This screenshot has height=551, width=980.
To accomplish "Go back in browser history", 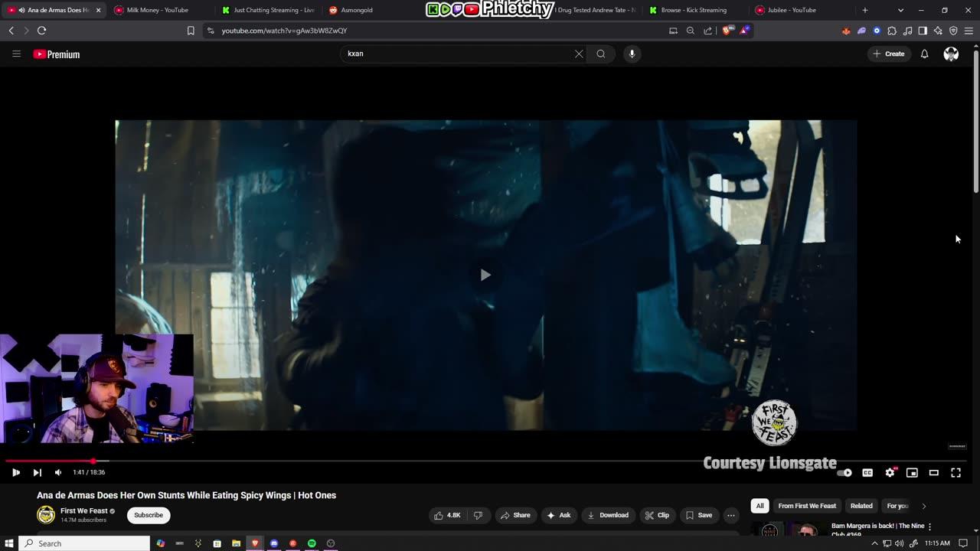I will click(11, 31).
